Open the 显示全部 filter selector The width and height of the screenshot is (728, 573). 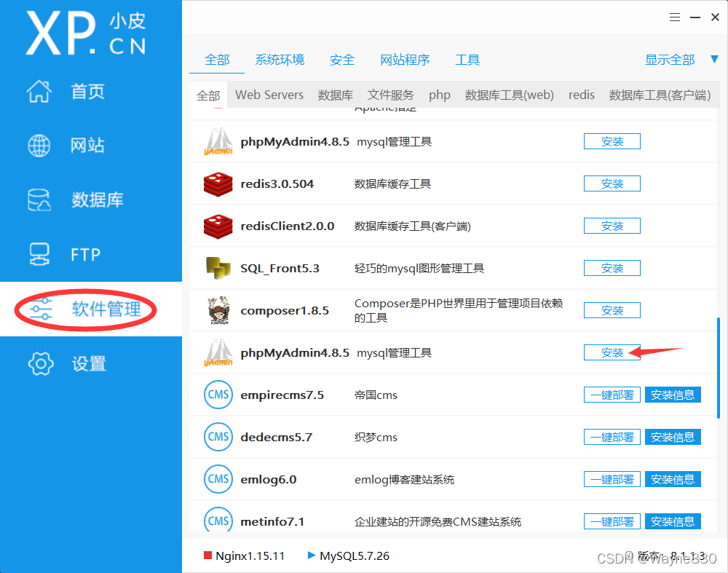click(x=670, y=60)
